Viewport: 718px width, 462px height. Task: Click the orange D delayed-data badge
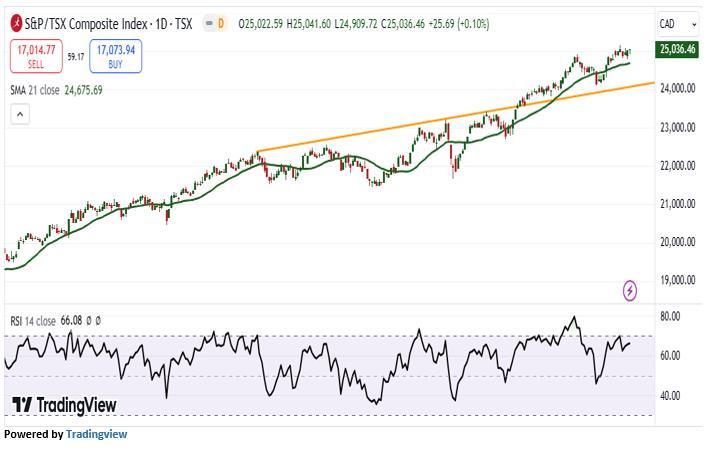(x=221, y=23)
